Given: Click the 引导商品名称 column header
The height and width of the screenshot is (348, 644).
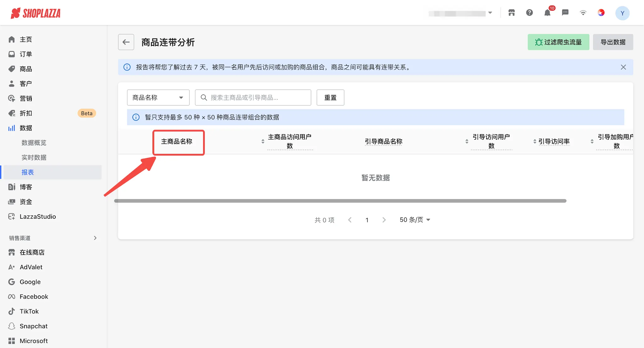Looking at the screenshot, I should click(x=384, y=142).
